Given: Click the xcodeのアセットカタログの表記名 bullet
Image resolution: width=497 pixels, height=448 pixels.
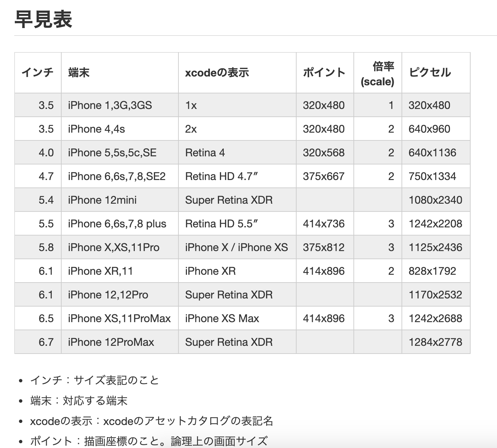Looking at the screenshot, I should 152,421.
